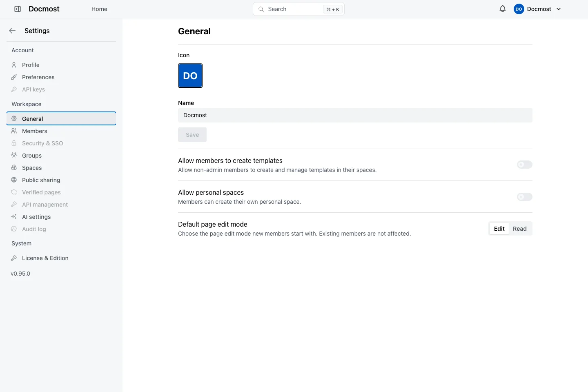Go to Home in the top bar

(99, 9)
